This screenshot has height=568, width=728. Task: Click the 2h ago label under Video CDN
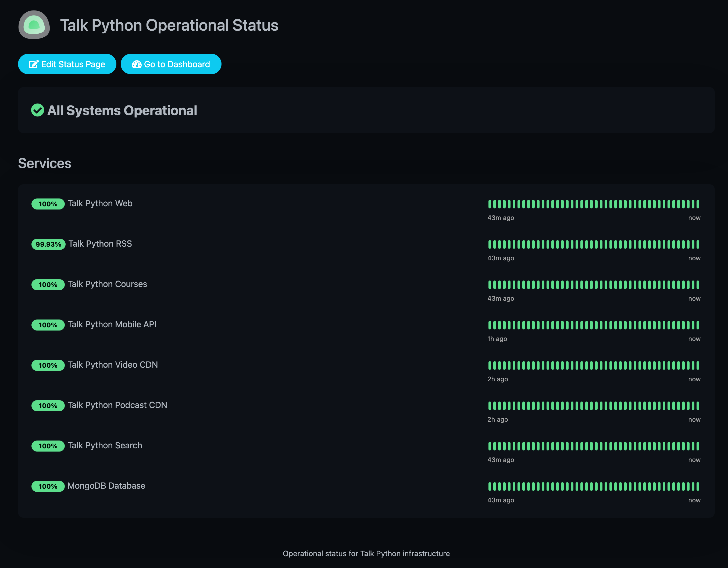(x=498, y=379)
